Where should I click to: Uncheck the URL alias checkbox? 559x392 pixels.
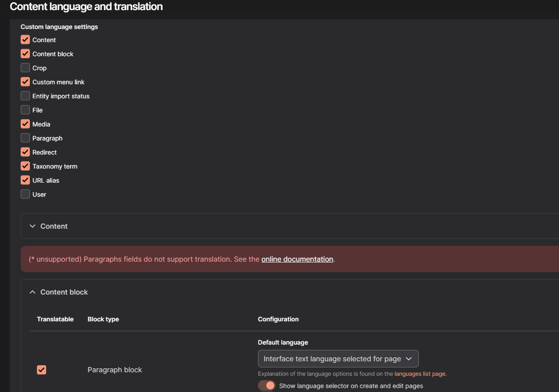25,180
